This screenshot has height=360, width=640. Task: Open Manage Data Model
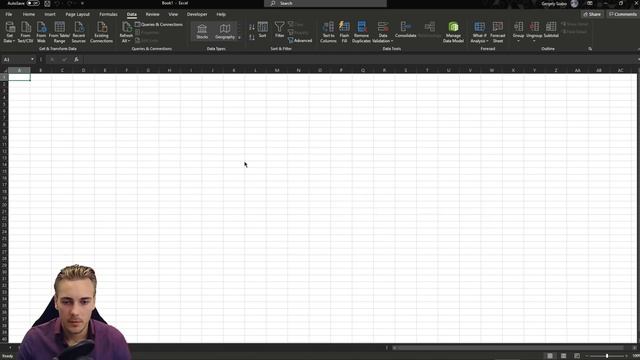(x=453, y=32)
